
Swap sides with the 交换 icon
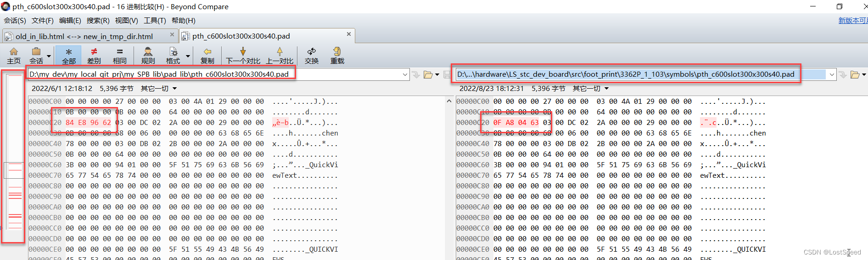311,56
